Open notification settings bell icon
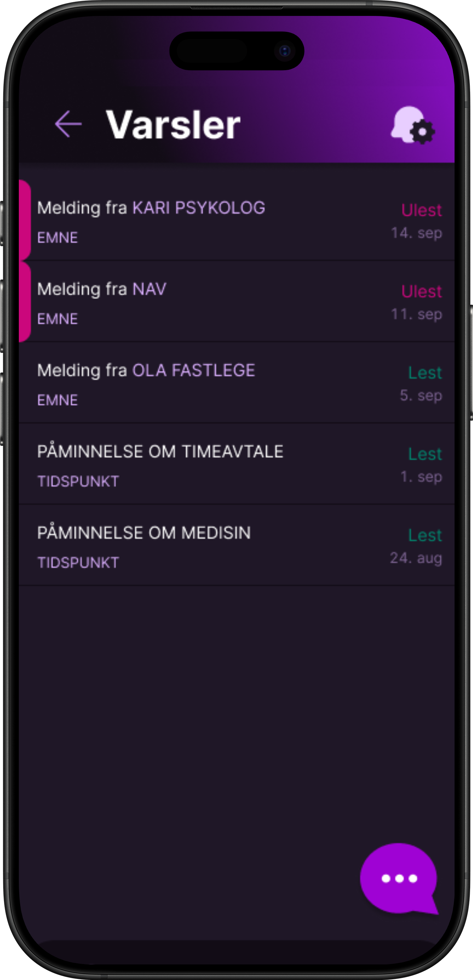Viewport: 473px width, 980px height. (413, 125)
